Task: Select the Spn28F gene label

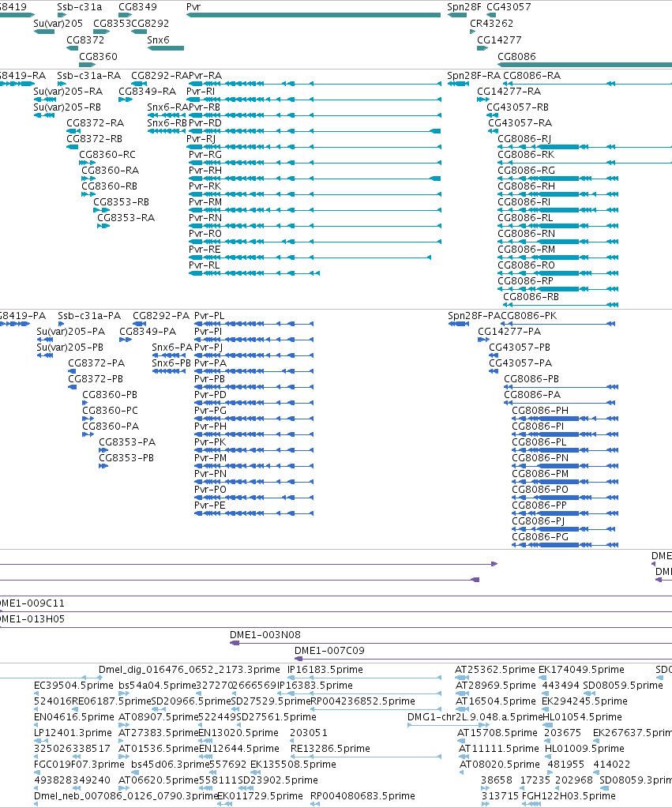Action: [464, 6]
